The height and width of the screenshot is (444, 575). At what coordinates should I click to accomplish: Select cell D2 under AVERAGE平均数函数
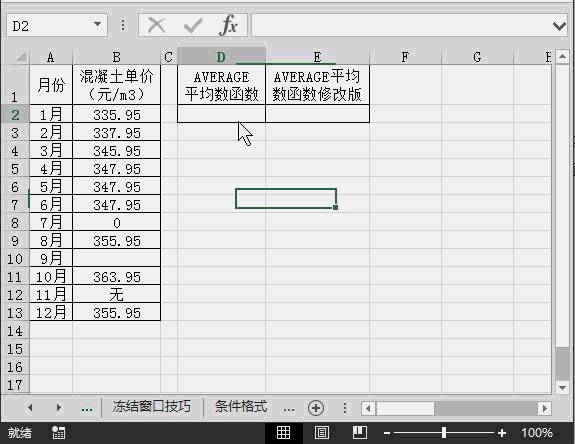point(221,114)
